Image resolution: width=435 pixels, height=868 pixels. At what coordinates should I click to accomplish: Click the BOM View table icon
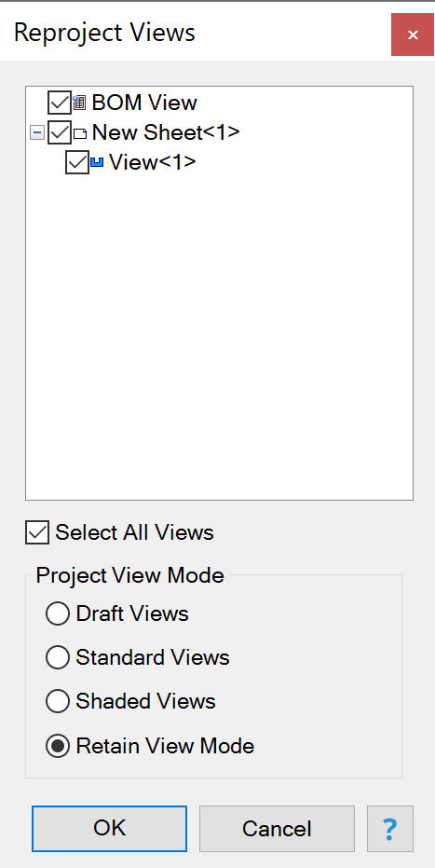[x=79, y=103]
